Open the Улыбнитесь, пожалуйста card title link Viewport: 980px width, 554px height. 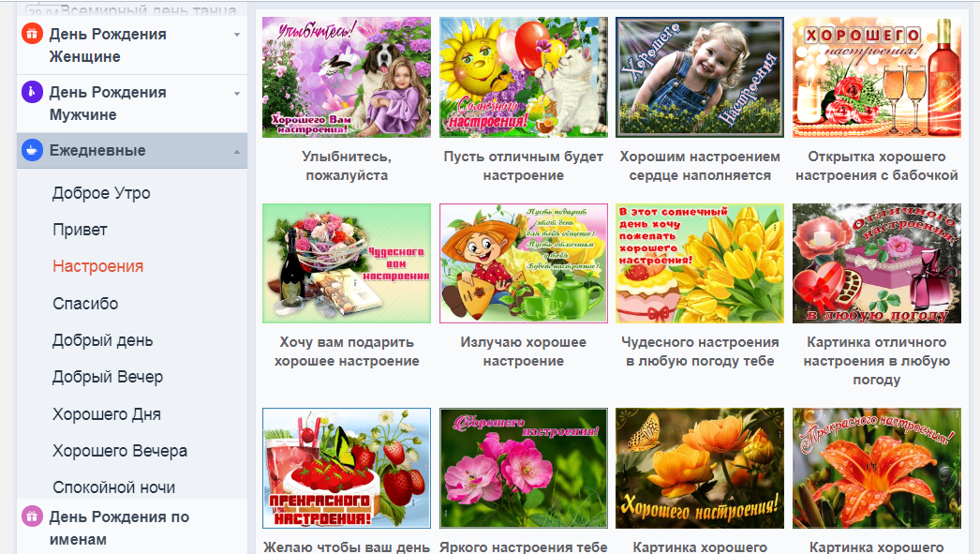347,166
